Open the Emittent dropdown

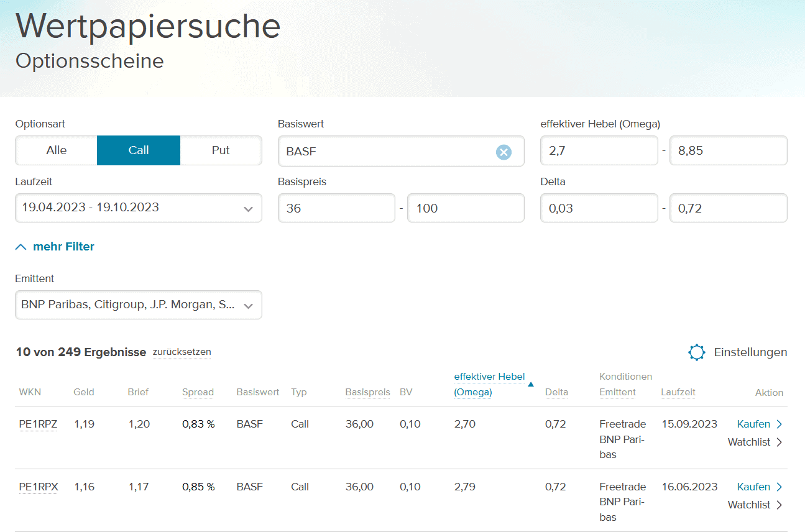(138, 305)
